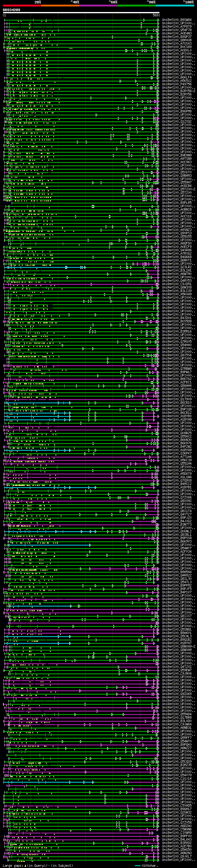
Task: Select hit UniRef100_A0BNI8
Action: 177,210
